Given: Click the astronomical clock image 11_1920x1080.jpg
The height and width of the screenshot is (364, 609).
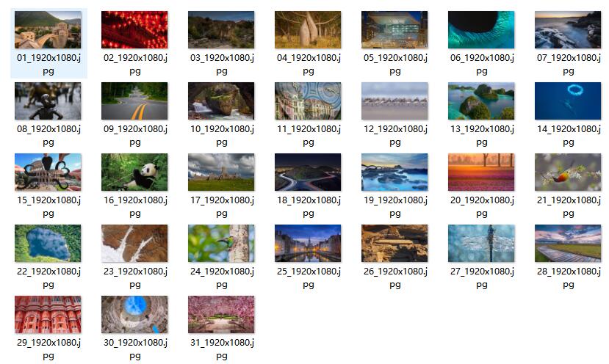Looking at the screenshot, I should click(x=308, y=101).
